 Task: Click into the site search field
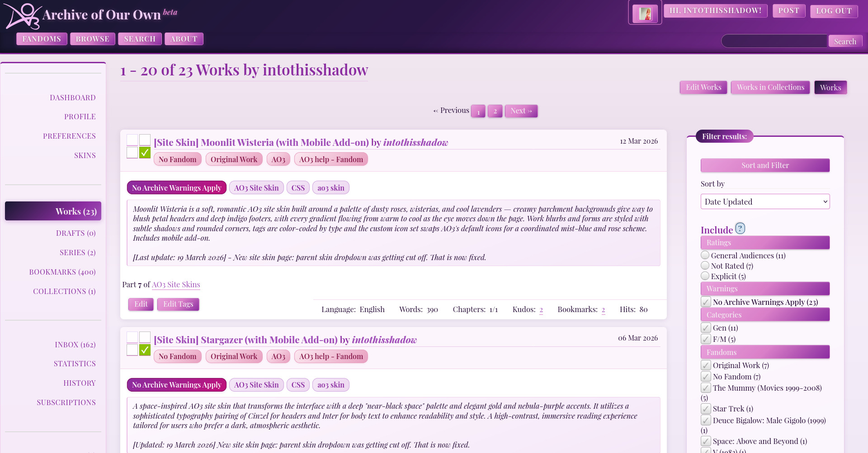pos(774,41)
